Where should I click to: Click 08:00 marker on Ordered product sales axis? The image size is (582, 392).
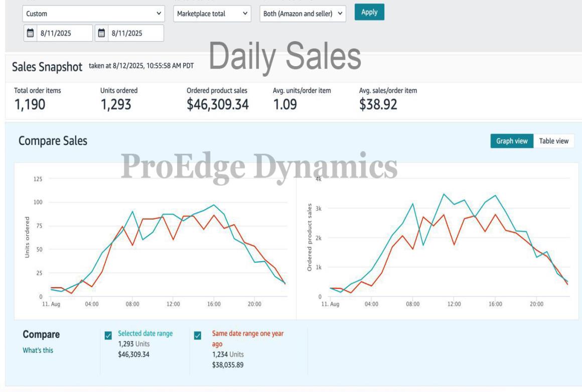[x=412, y=304]
